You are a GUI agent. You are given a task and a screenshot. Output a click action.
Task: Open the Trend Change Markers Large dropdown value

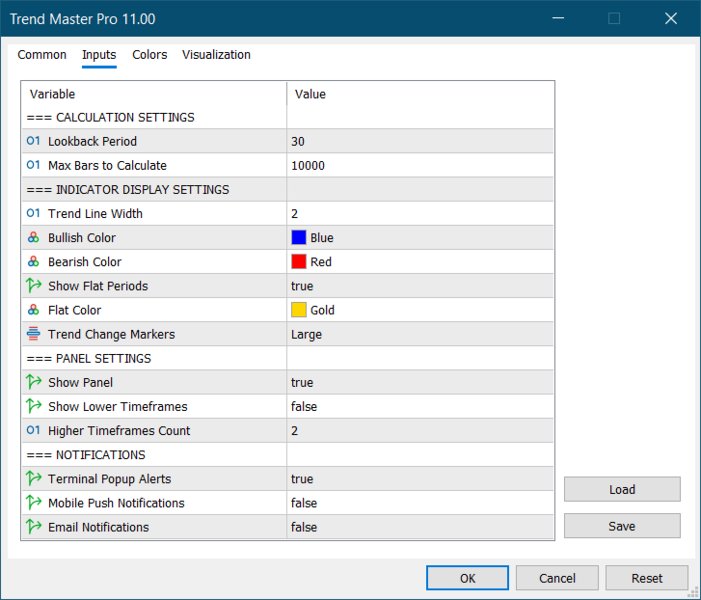pyautogui.click(x=420, y=334)
